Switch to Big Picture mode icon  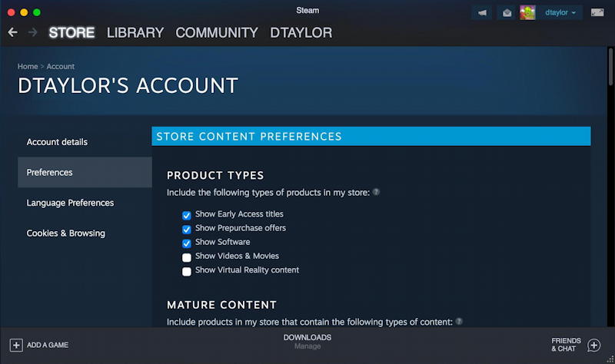pos(597,12)
